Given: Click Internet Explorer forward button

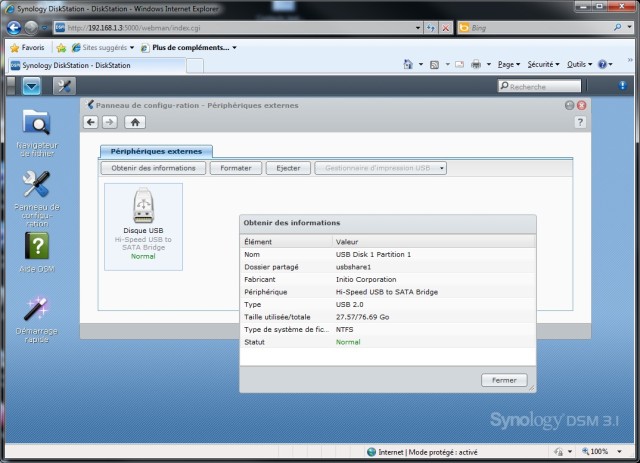Looking at the screenshot, I should (x=31, y=28).
